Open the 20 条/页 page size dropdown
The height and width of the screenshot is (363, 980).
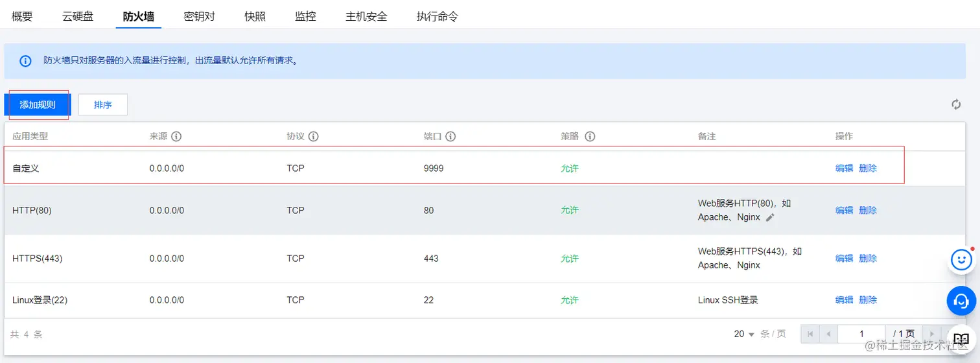tap(745, 334)
